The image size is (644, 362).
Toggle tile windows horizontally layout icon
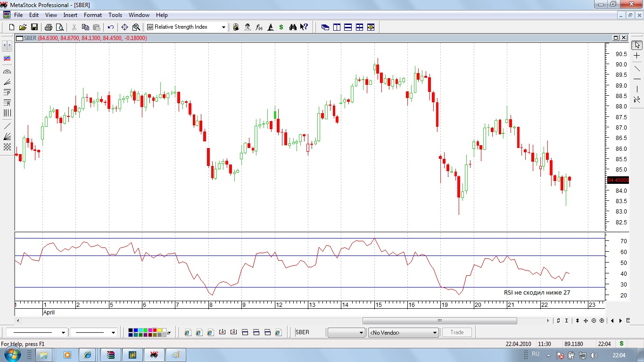tap(348, 27)
